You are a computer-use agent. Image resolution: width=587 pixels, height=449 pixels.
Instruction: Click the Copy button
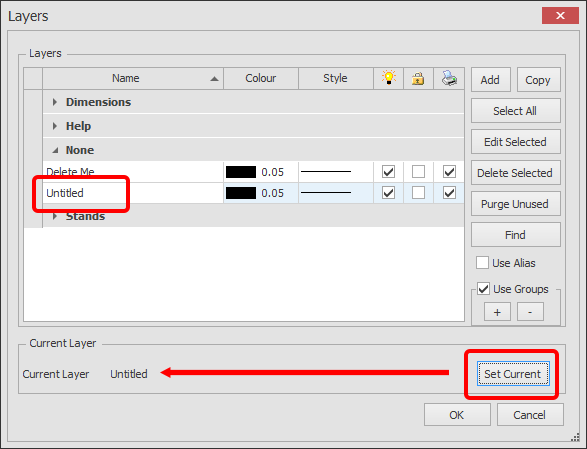tap(538, 80)
